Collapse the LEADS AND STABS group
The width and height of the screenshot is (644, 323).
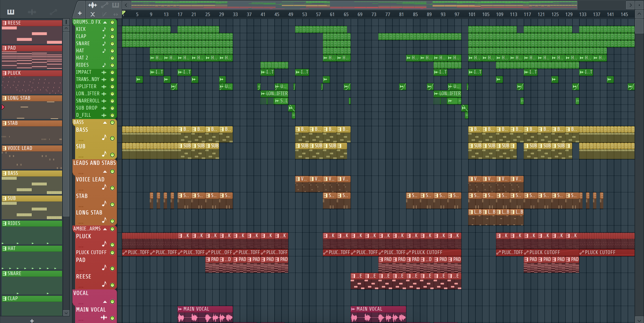pyautogui.click(x=105, y=172)
